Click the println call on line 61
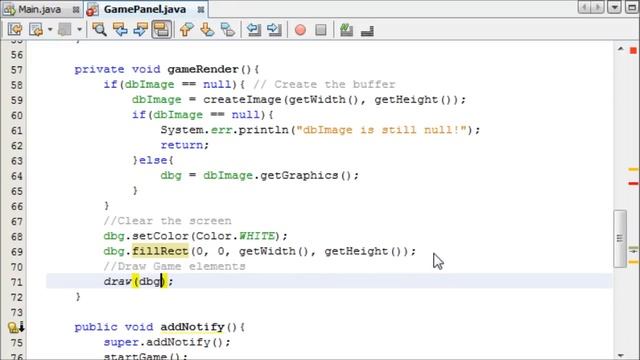Screen dimensions: 640x360 pyautogui.click(x=264, y=130)
